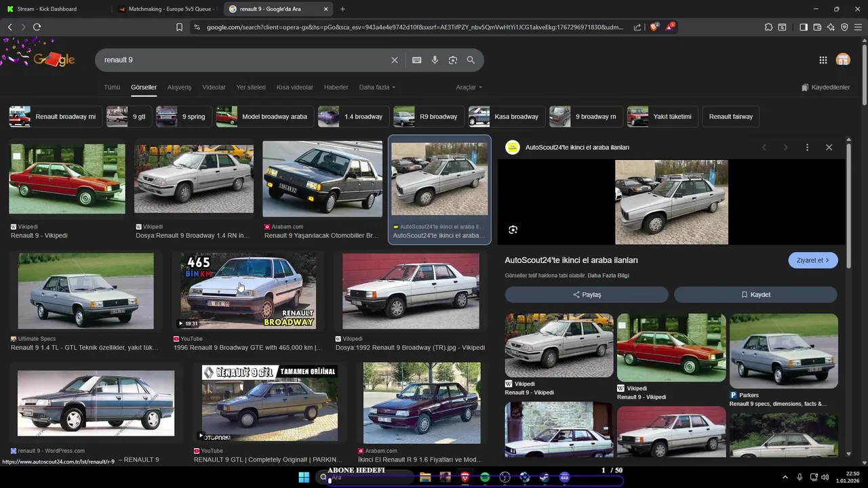The image size is (868, 488).
Task: Filter by the 9 spring chip
Action: click(x=184, y=117)
